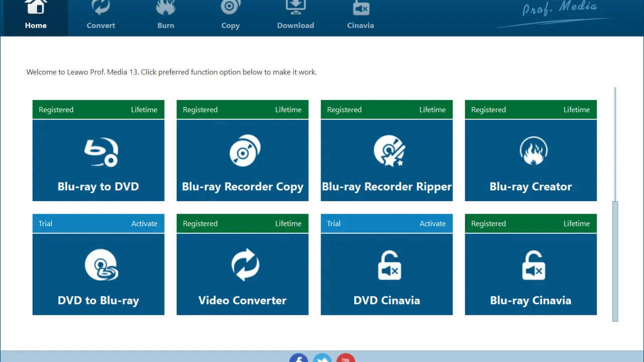Click the DVD to Blu-ray disc icon
Screen dimensions: 644x362
[x=101, y=265]
